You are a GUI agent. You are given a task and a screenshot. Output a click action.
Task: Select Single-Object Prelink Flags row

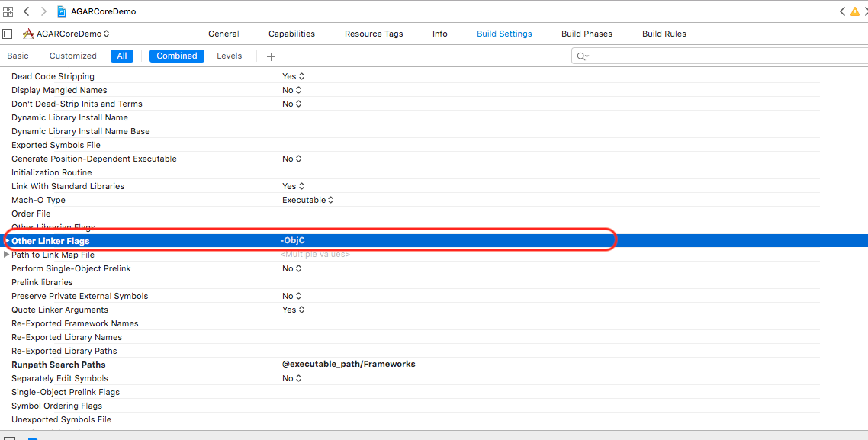click(66, 393)
